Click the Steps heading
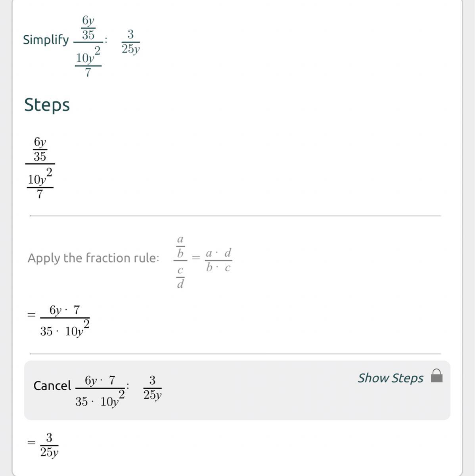The height and width of the screenshot is (476, 475). click(x=47, y=105)
